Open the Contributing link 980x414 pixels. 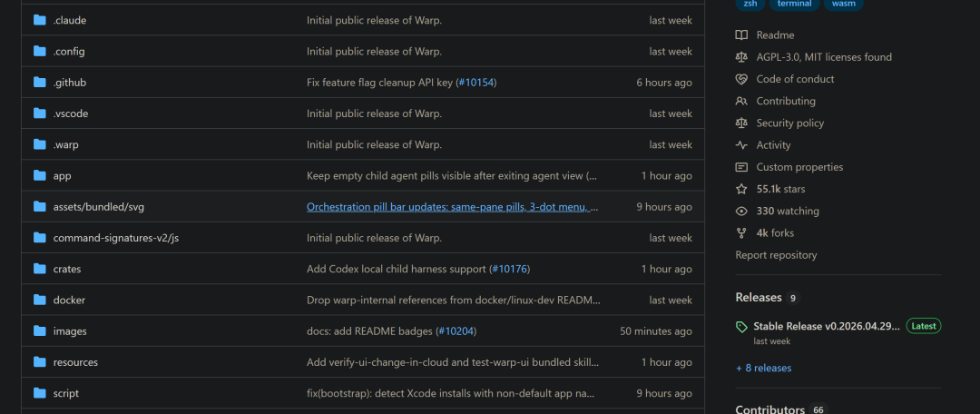click(786, 101)
